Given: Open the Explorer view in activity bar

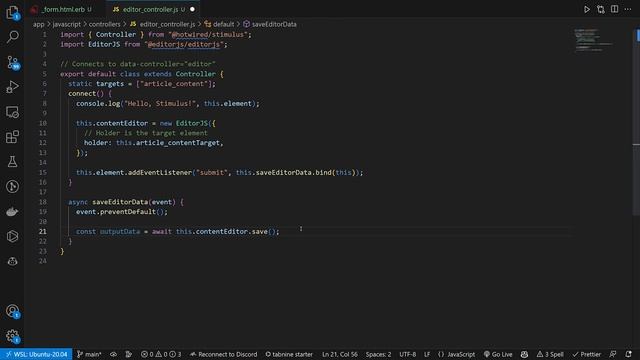Looking at the screenshot, I should [x=12, y=13].
